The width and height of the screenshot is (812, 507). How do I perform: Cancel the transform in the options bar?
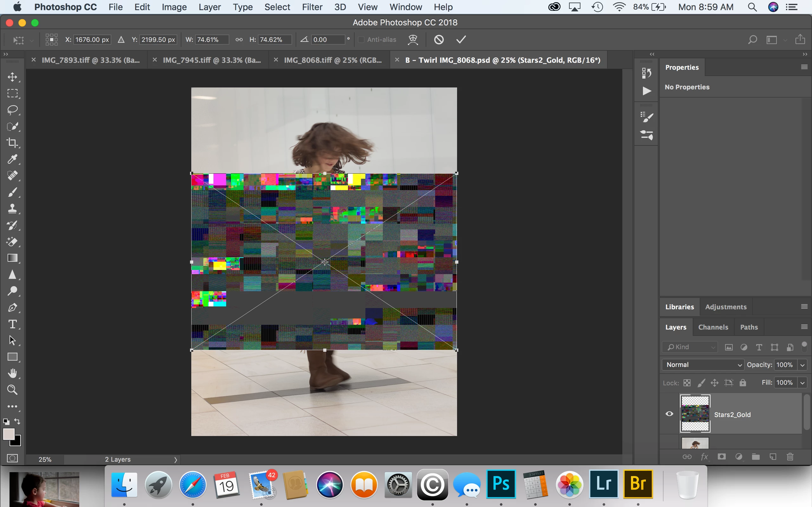pos(439,40)
